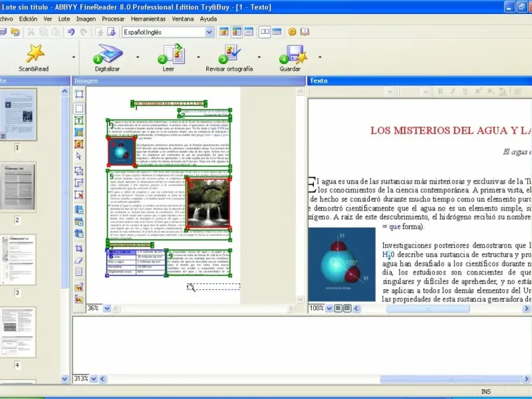Image resolution: width=532 pixels, height=399 pixels.
Task: Toggle the side-by-side two-page view button
Action: point(265,32)
